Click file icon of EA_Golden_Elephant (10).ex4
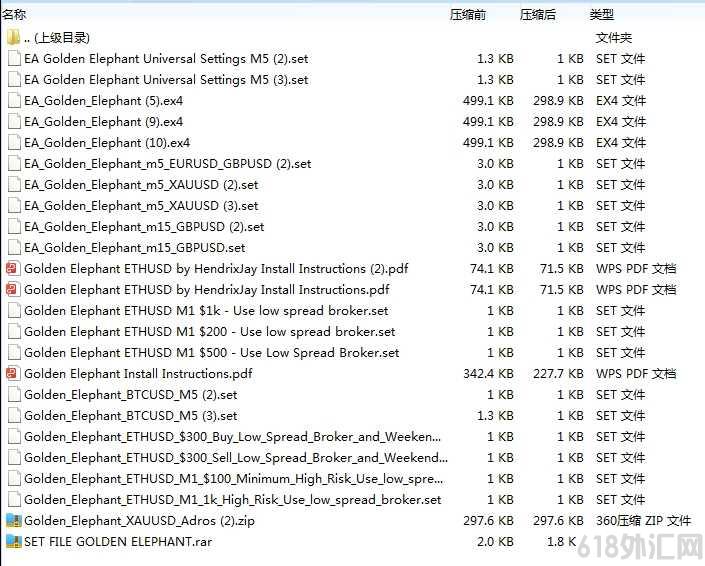Image resolution: width=705 pixels, height=566 pixels. pos(14,143)
